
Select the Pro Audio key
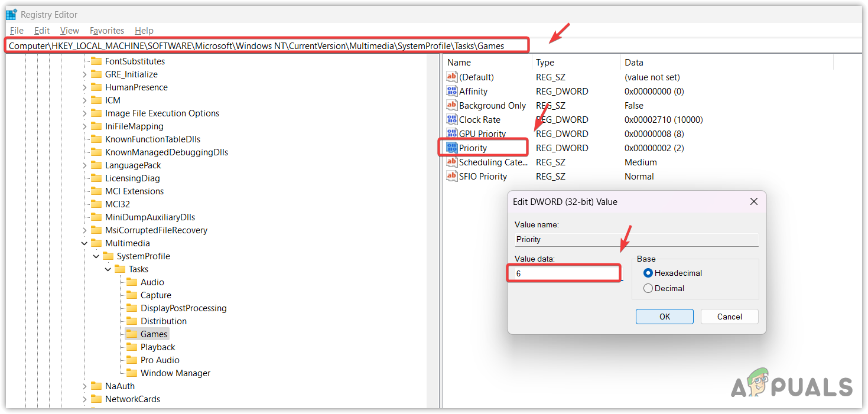[160, 360]
